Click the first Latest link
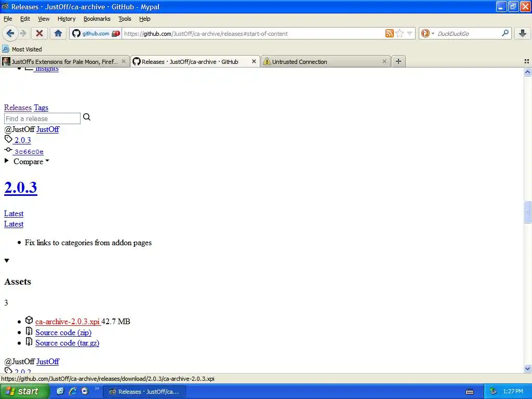Screen dimensions: 532x399 (14, 214)
